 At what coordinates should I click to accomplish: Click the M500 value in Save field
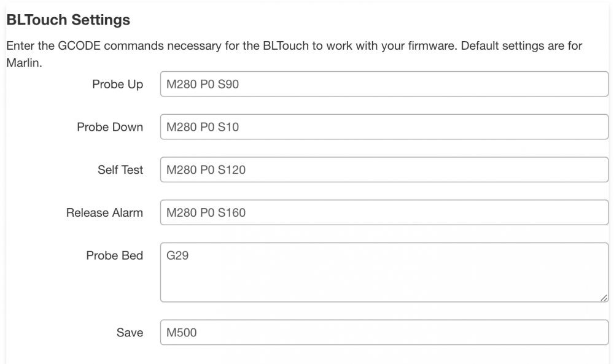pos(182,333)
